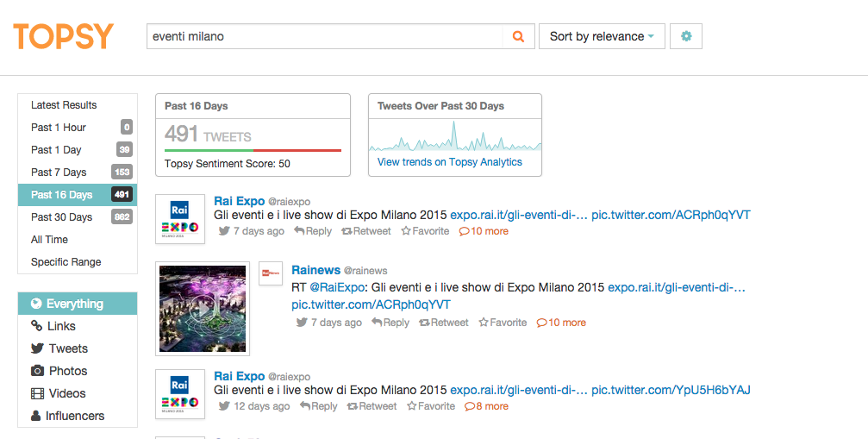Select the Past 7 Days filter
This screenshot has height=439, width=868.
(x=78, y=172)
